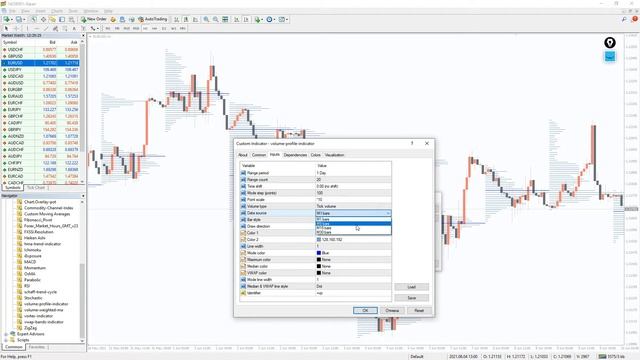Toggle the Chart Shift button

[246, 19]
